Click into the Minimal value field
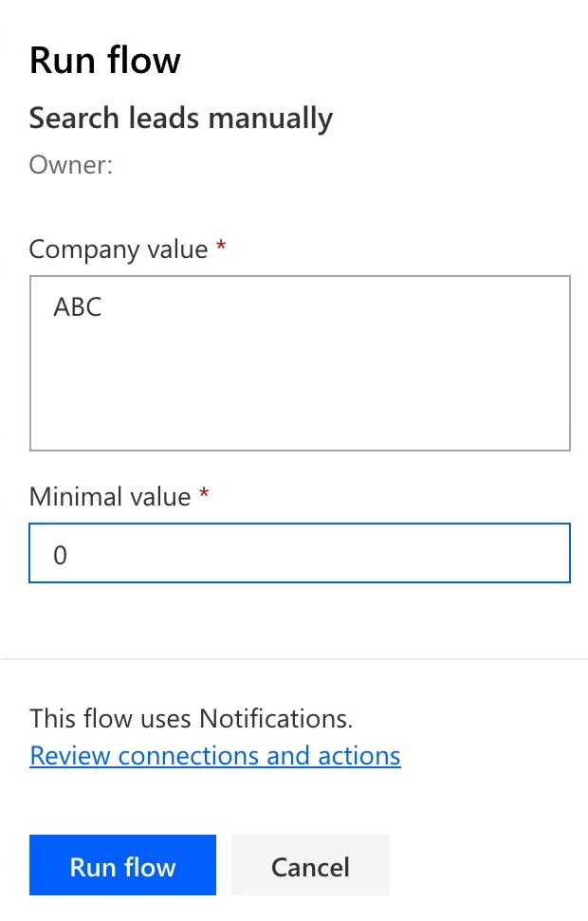The height and width of the screenshot is (921, 588). pyautogui.click(x=300, y=554)
